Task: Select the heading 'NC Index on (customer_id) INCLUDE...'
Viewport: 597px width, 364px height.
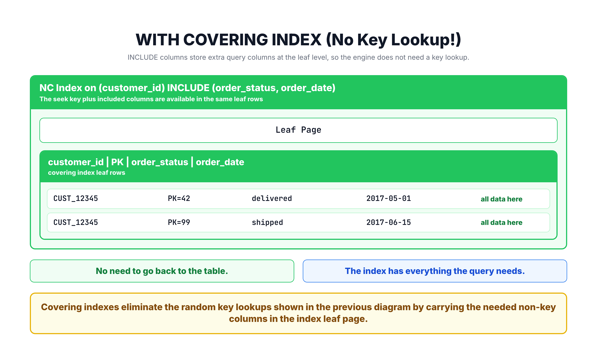Action: 187,88
